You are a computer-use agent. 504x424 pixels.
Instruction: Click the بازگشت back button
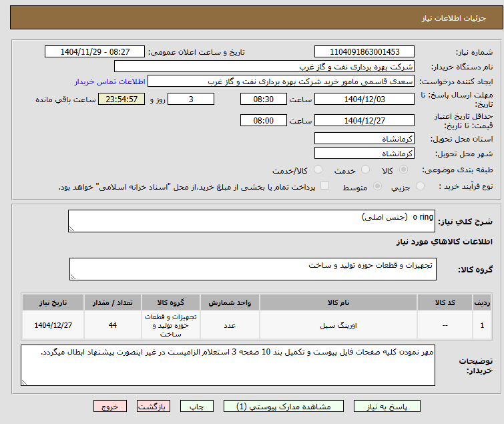(x=154, y=407)
